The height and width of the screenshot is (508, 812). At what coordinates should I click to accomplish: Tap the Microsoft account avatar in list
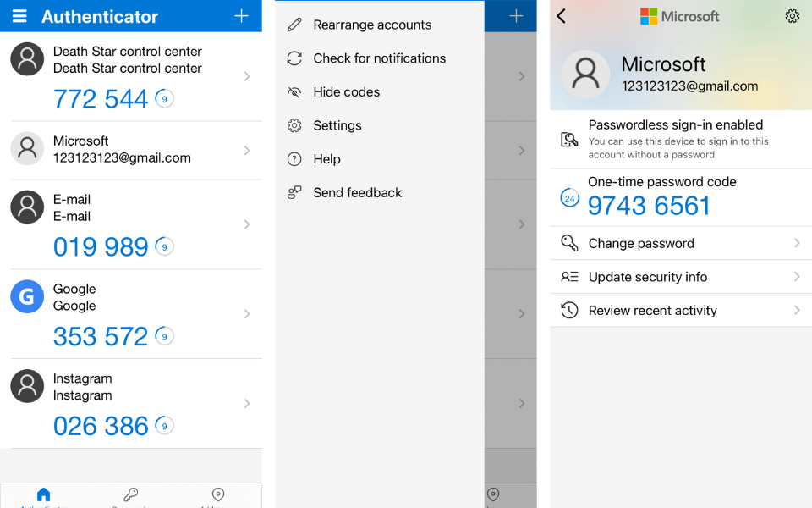[27, 149]
